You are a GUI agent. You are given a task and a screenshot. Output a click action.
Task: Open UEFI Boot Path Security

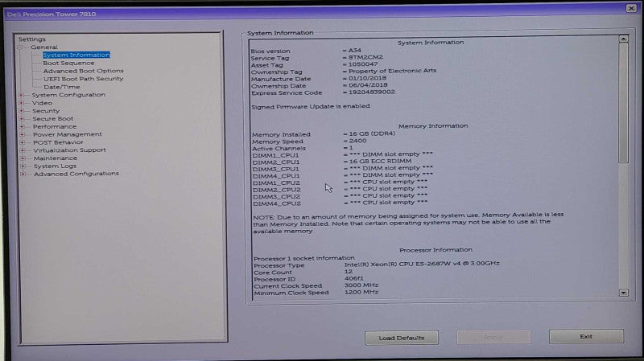pos(84,79)
